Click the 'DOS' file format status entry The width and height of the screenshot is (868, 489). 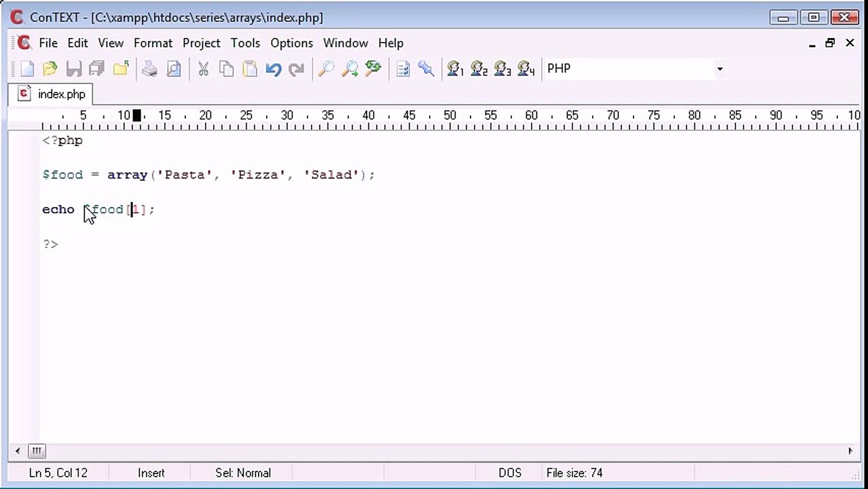510,473
